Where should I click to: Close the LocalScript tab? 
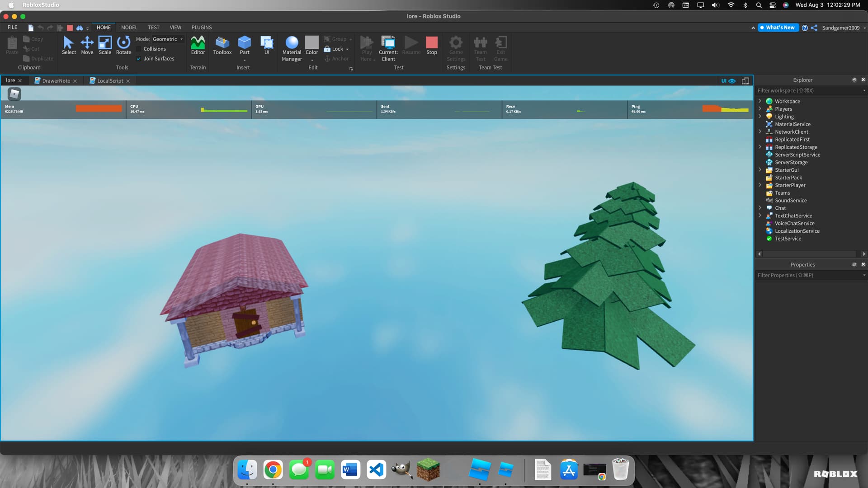pyautogui.click(x=128, y=81)
